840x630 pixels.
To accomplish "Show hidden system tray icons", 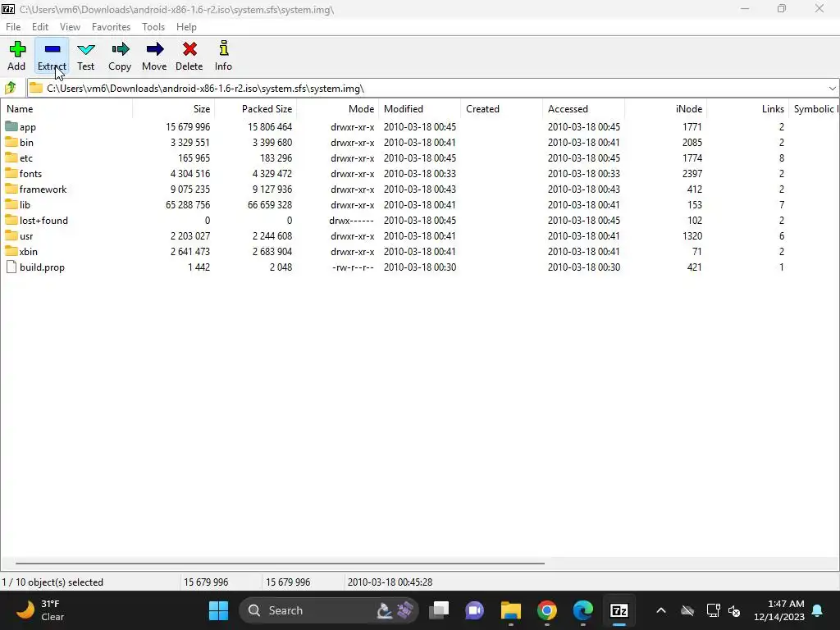I will coord(661,610).
